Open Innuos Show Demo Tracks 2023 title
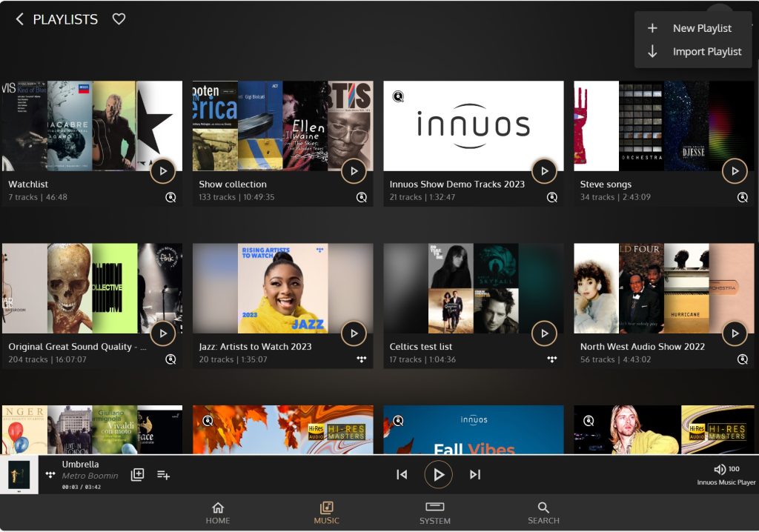Screen dimensions: 759x532 (x=457, y=184)
